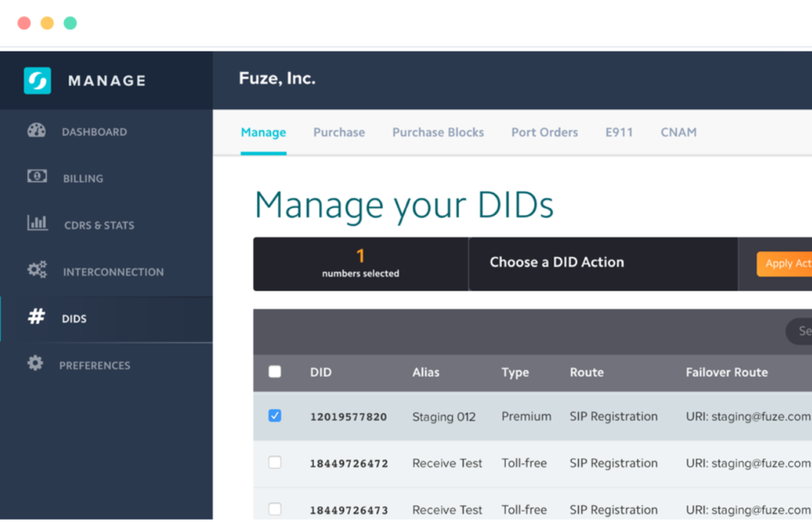Open the Dashboard via its speedometer icon

point(36,131)
